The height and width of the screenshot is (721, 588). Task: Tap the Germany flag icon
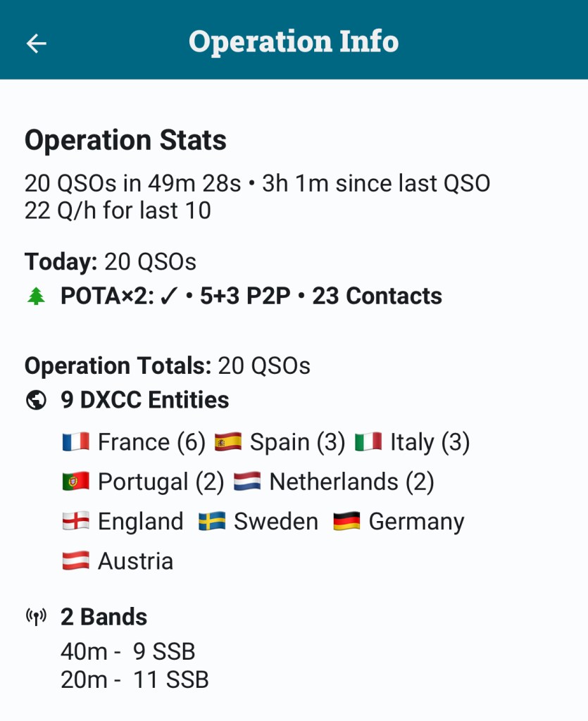click(346, 522)
